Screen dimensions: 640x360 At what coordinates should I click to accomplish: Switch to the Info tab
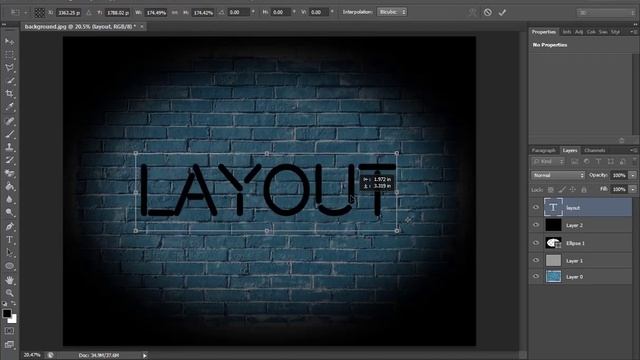click(567, 32)
